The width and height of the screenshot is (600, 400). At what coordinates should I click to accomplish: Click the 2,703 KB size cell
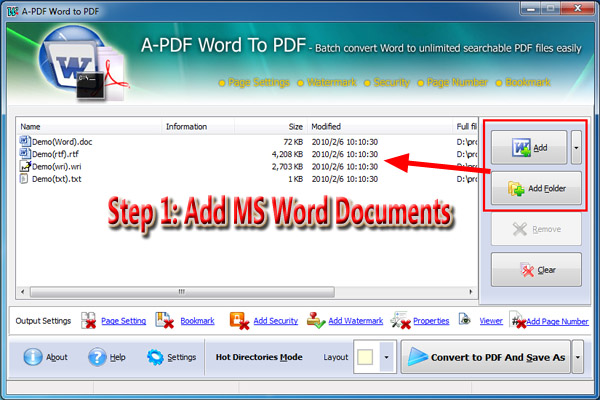coord(287,167)
